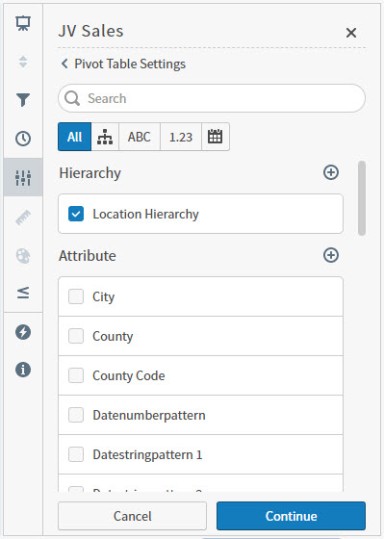Image resolution: width=384 pixels, height=539 pixels.
Task: Click the Continue button
Action: (291, 516)
